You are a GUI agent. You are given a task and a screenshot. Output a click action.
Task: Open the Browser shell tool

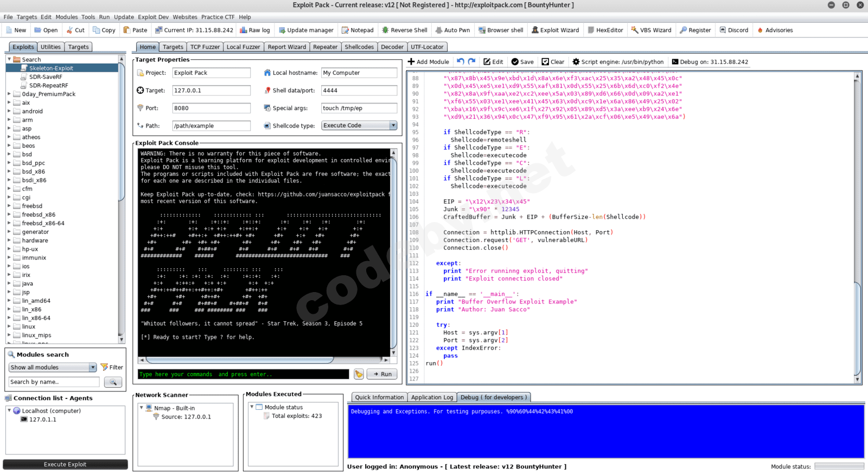500,30
